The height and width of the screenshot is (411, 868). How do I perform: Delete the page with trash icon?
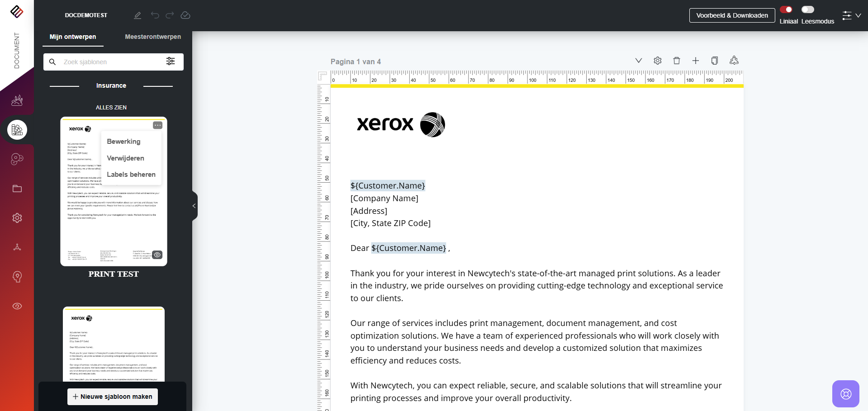coord(677,61)
